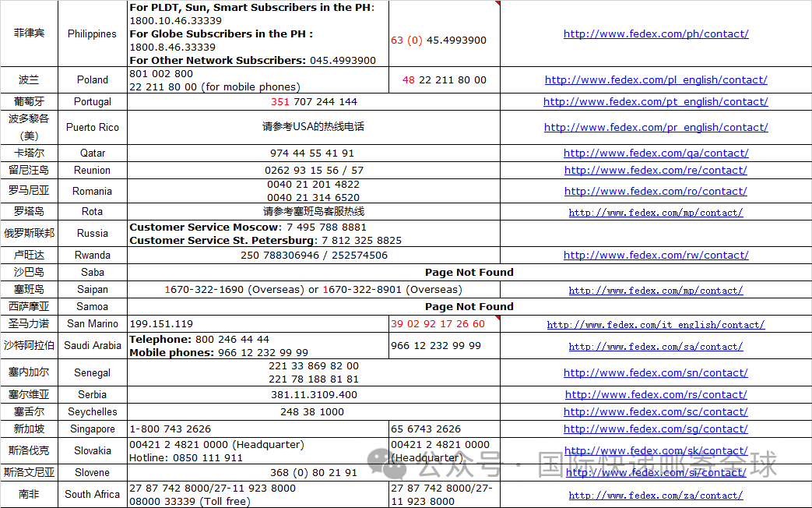Viewport: 812px width, 508px height.
Task: Click the "Seychelles" country cell
Action: click(92, 411)
